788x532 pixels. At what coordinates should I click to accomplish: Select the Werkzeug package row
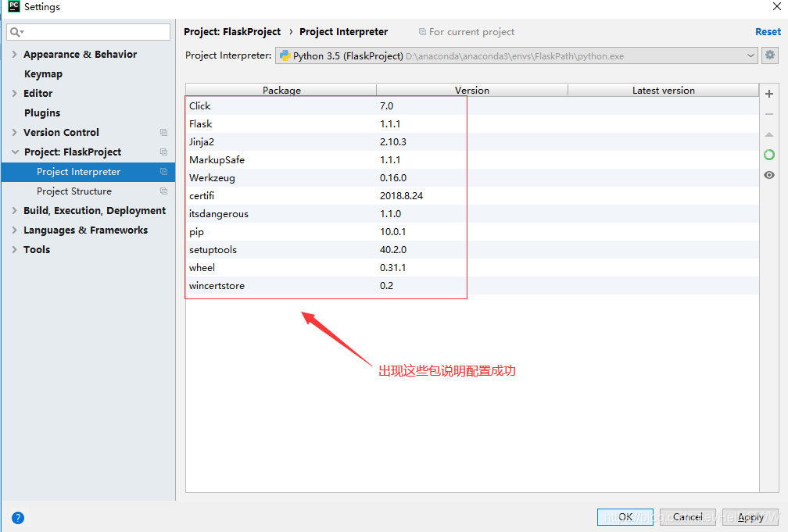472,178
